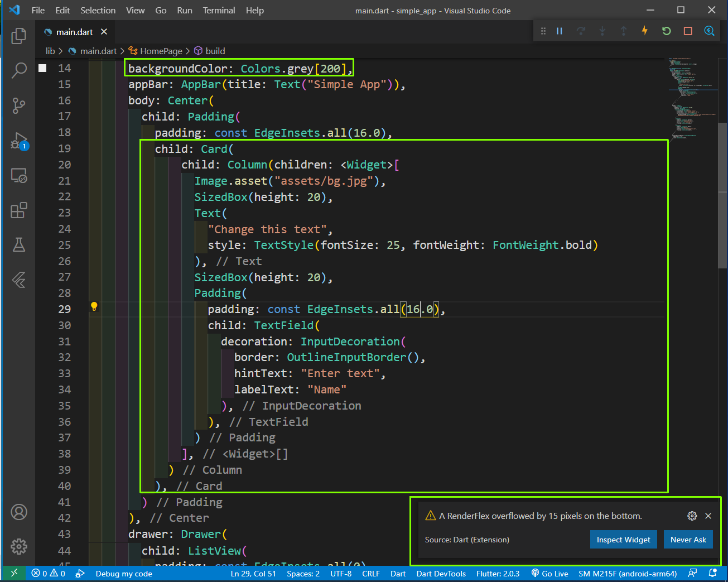Click the "assets/bg.jpg" string in code
Screen dimensions: 728x582
(324, 181)
